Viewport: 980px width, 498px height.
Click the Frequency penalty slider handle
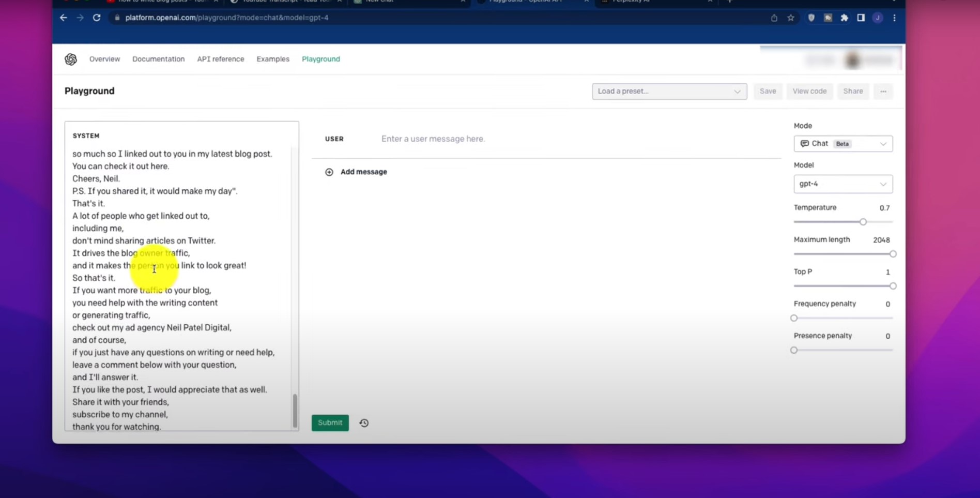(x=794, y=318)
